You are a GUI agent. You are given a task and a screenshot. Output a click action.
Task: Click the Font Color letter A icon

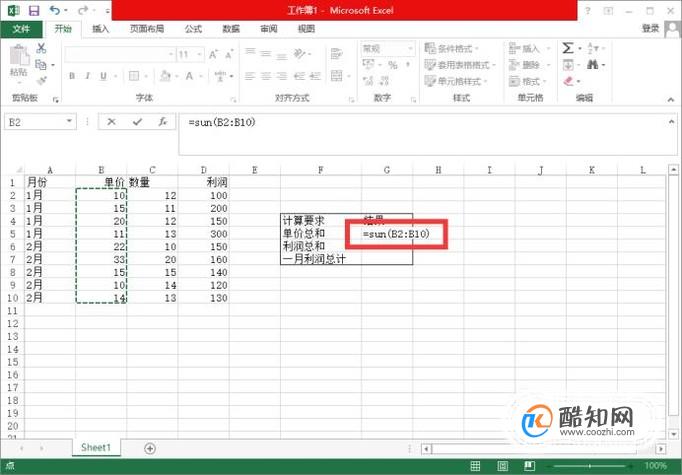[x=189, y=76]
